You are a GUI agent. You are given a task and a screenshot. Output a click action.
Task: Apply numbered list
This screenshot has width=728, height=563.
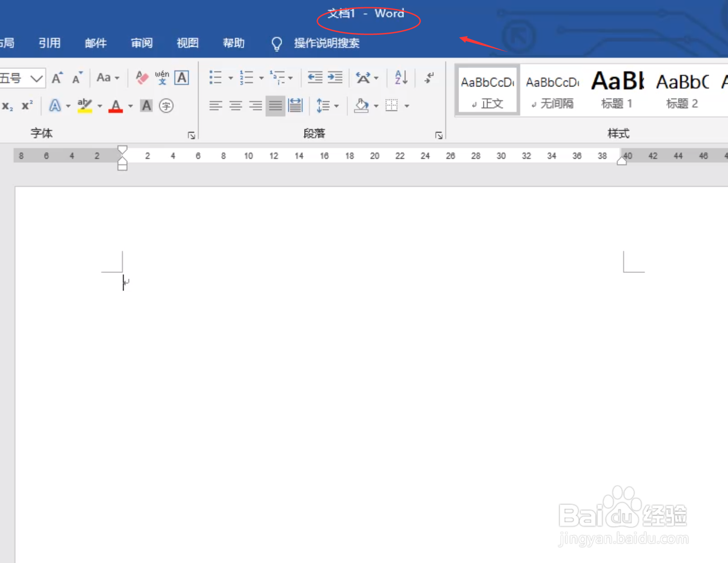pos(246,78)
